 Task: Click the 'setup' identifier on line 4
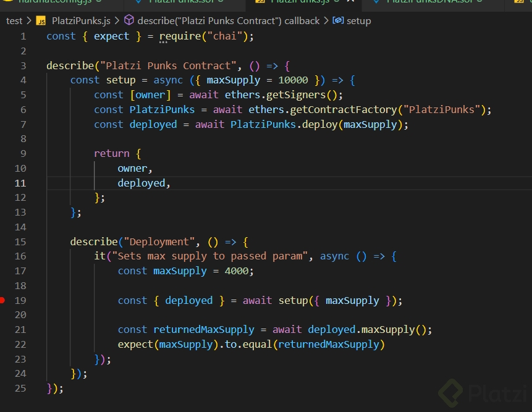click(x=120, y=80)
